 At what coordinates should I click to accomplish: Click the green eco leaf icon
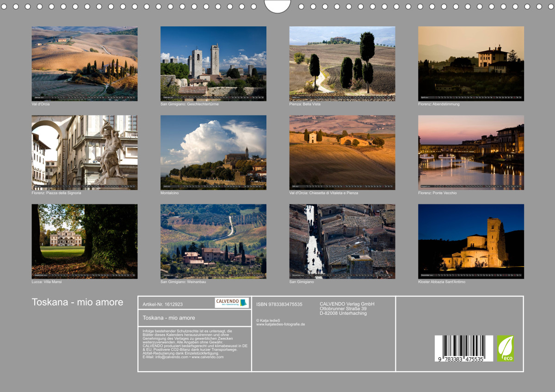506,349
